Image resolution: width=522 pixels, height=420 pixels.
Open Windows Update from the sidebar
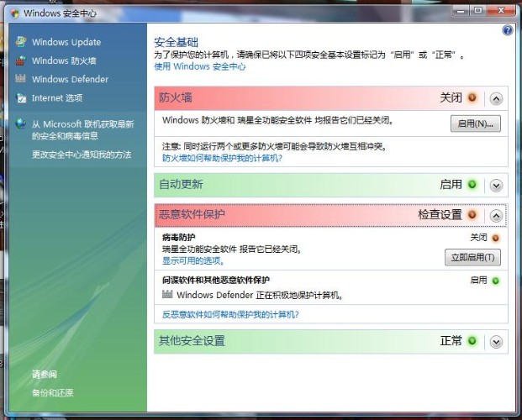pyautogui.click(x=66, y=42)
